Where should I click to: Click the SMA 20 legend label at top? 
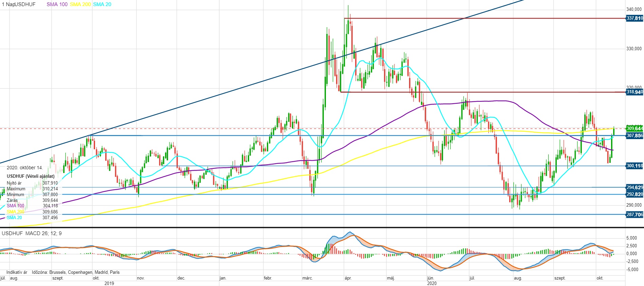[102, 4]
